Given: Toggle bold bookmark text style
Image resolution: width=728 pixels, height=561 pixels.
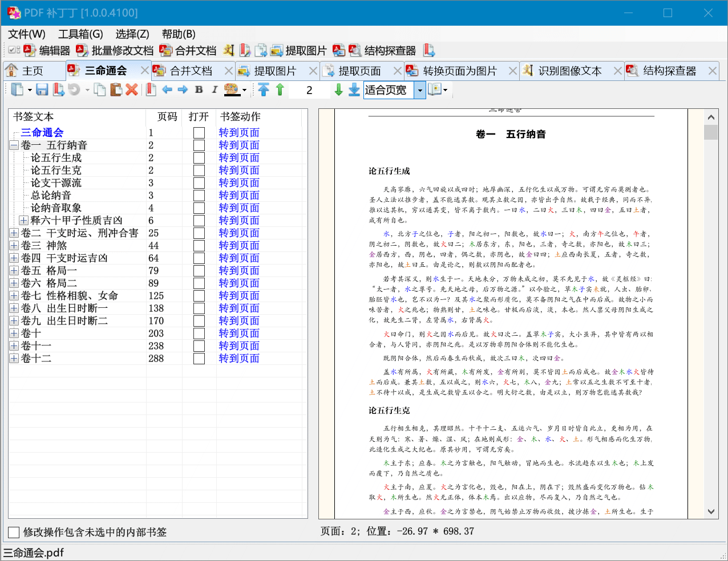Looking at the screenshot, I should tap(199, 90).
